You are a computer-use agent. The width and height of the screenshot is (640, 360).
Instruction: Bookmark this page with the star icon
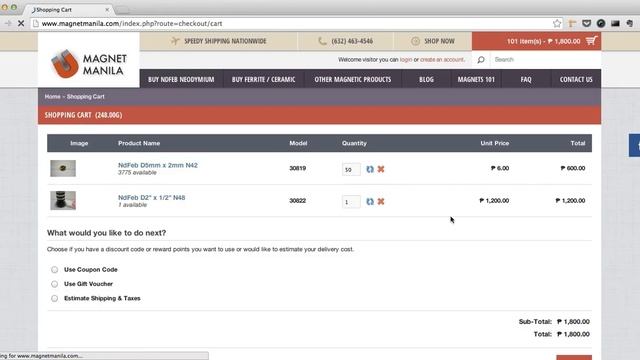tap(557, 24)
